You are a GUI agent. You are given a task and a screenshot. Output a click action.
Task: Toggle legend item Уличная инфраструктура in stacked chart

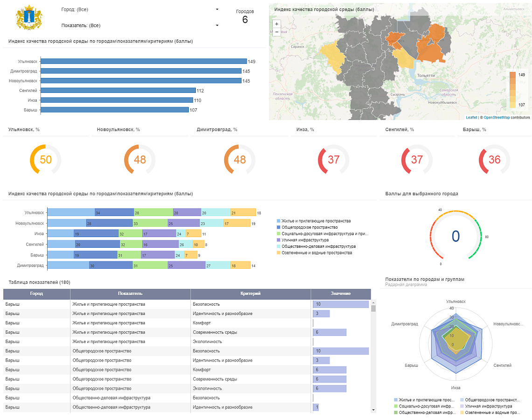click(x=303, y=240)
